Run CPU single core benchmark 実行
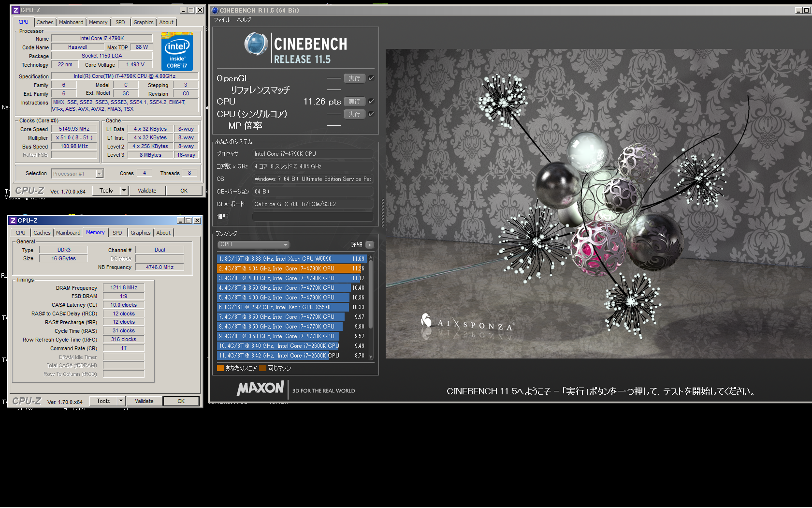Image resolution: width=812 pixels, height=508 pixels. pos(354,114)
